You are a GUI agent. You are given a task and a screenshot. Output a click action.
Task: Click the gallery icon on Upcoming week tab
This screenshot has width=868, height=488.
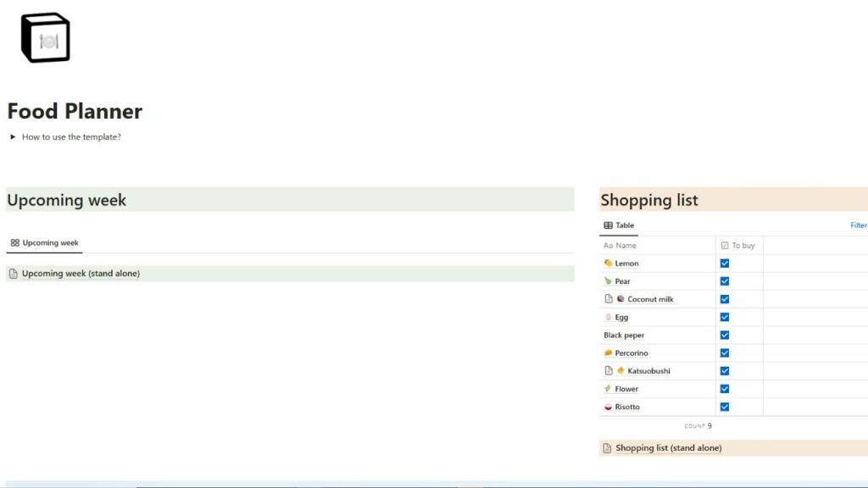(14, 241)
